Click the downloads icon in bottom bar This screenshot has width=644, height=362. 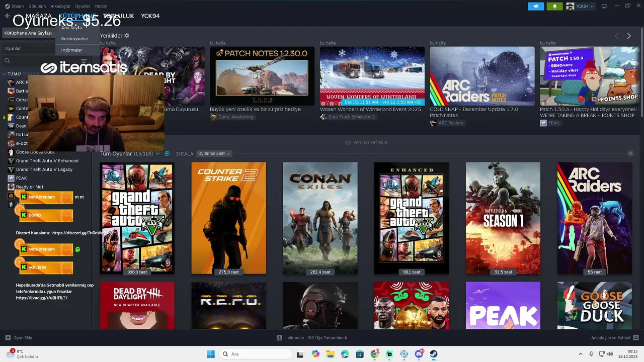279,338
